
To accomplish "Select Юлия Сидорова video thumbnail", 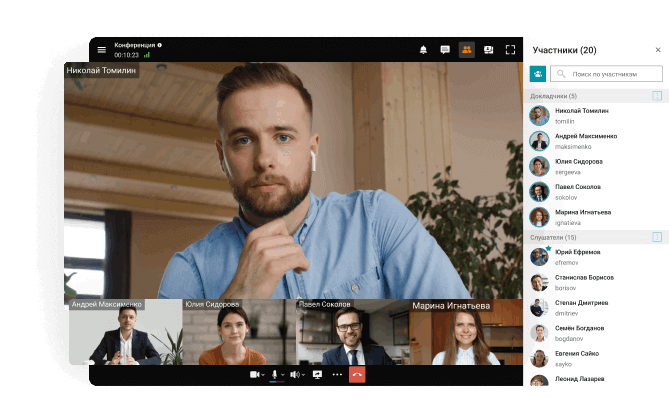I will (239, 333).
